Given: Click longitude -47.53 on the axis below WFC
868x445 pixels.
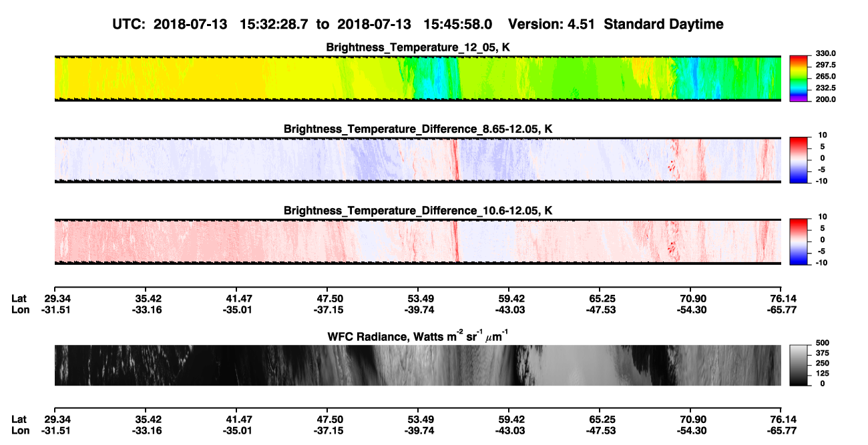Looking at the screenshot, I should 602,430.
